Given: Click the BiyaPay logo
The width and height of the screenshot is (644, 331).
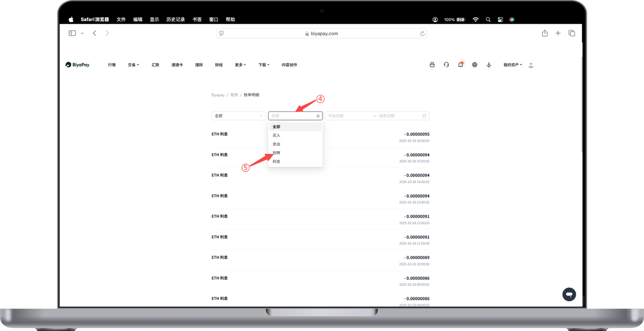Looking at the screenshot, I should 77,65.
